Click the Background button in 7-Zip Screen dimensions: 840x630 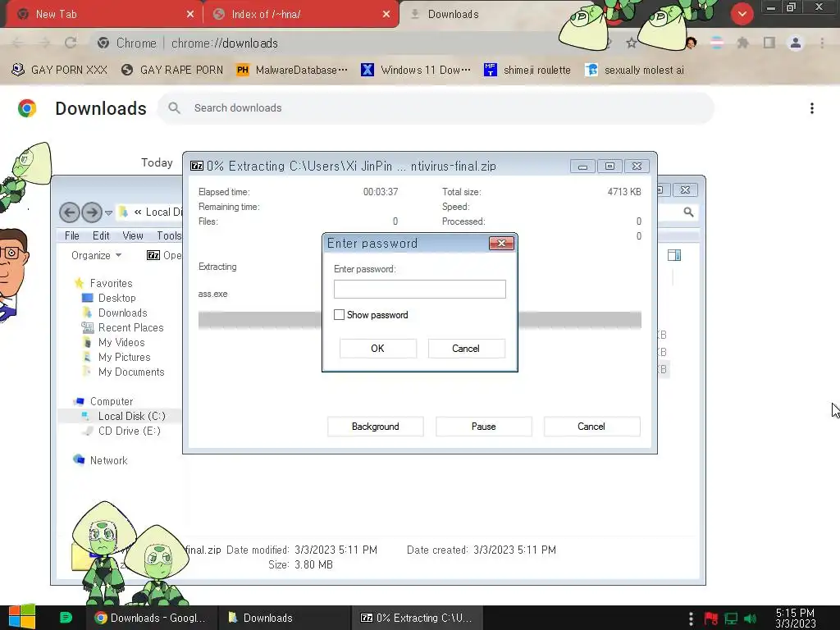376,427
